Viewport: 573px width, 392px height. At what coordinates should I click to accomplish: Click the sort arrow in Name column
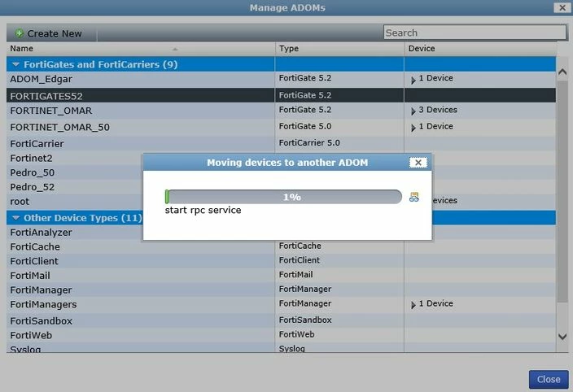click(x=175, y=49)
